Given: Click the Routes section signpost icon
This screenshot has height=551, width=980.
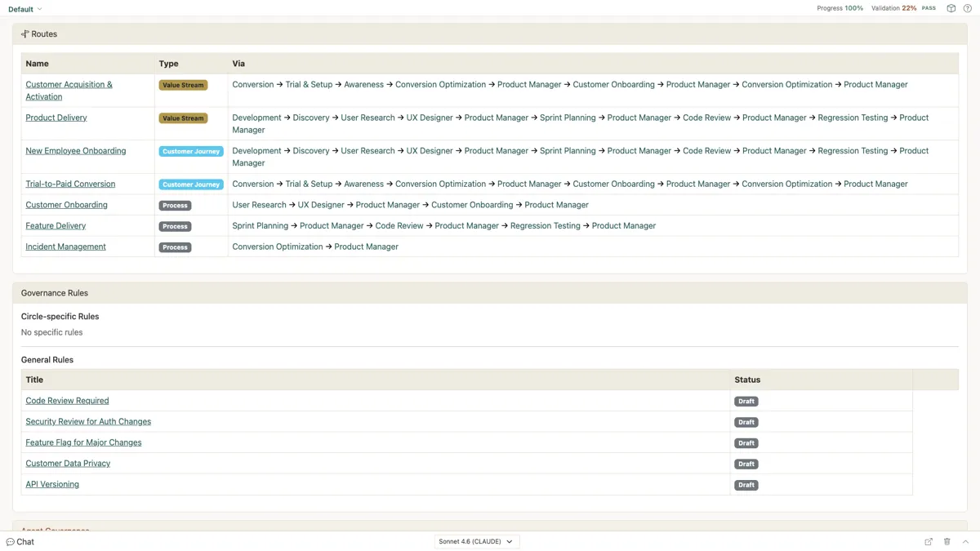Looking at the screenshot, I should coord(24,34).
